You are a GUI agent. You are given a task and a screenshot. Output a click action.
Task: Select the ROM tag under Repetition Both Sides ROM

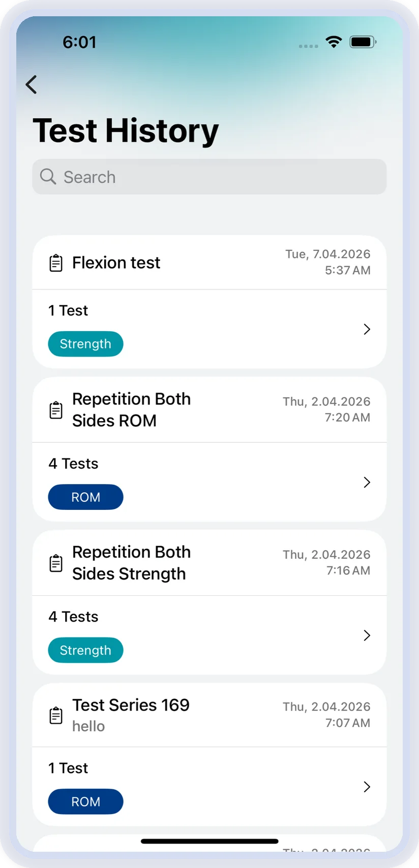(x=85, y=497)
